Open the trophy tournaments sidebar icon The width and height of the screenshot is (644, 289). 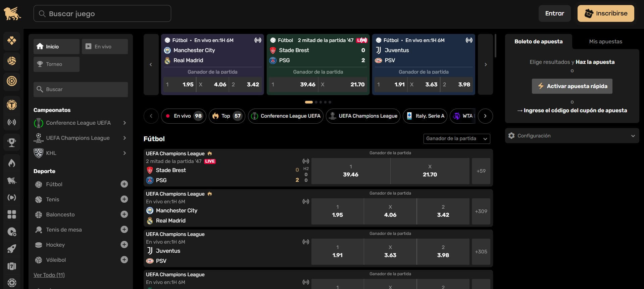point(12,142)
